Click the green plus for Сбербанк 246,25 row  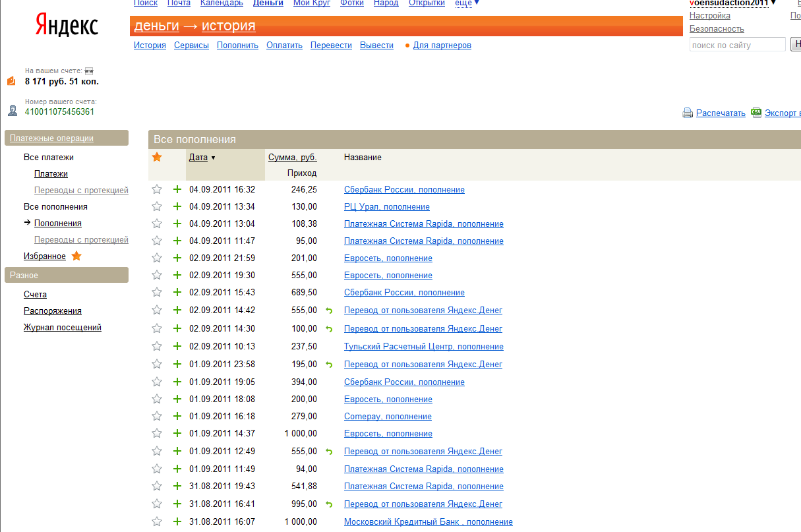pos(177,190)
